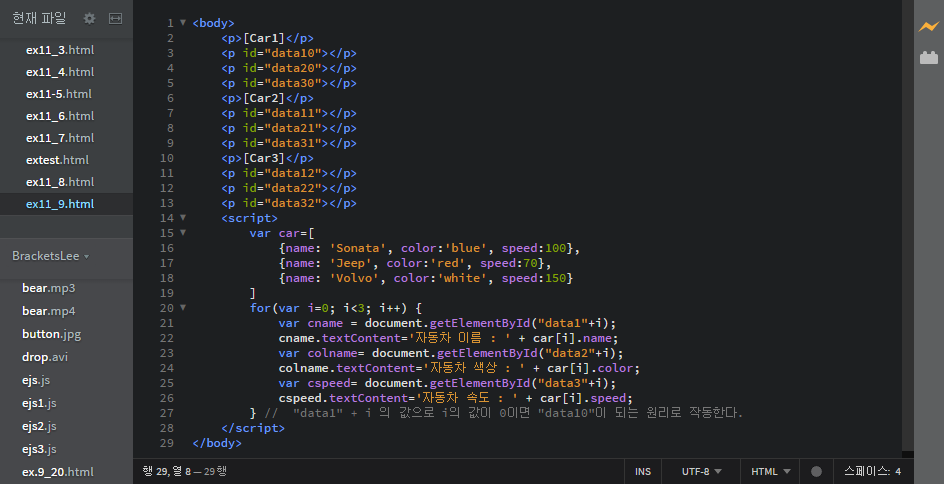Image resolution: width=944 pixels, height=484 pixels.
Task: Click the [Car2] text on line 6
Action: [x=264, y=98]
